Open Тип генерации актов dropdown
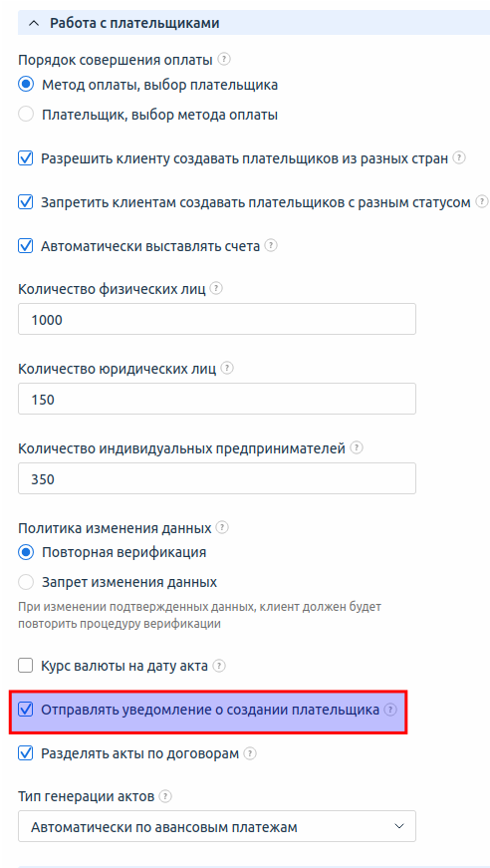The width and height of the screenshot is (490, 868). point(217,826)
